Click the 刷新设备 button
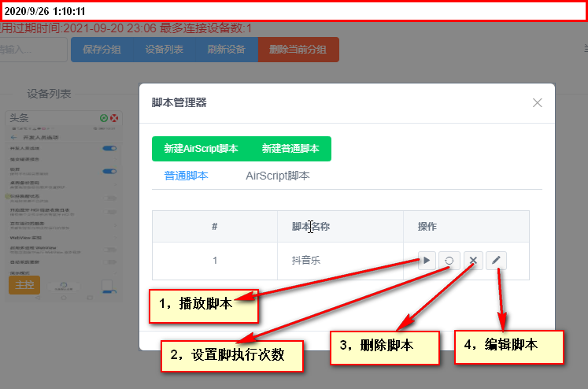The image size is (588, 389). point(227,50)
